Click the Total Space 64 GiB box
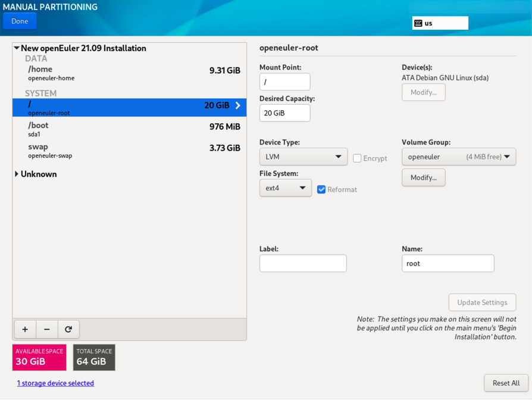Screen dimensions: 532x400 pos(94,357)
